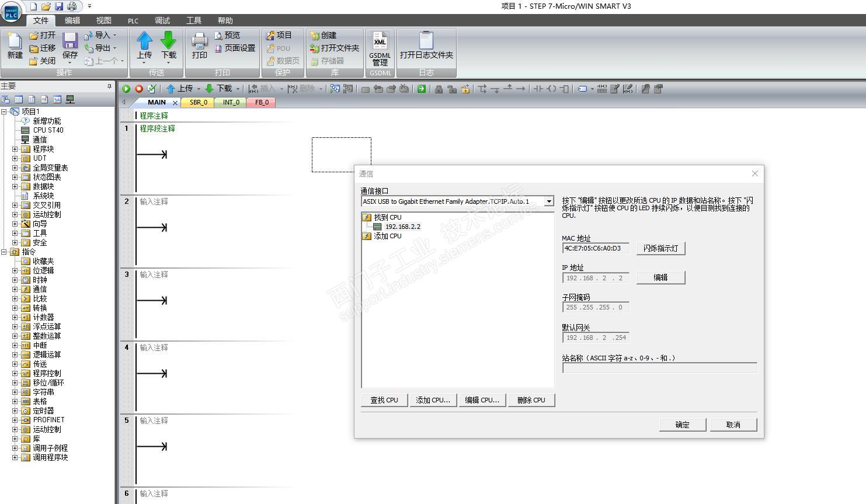866x504 pixels.
Task: Click the Open folder icon in the quick access bar
Action: [x=46, y=6]
